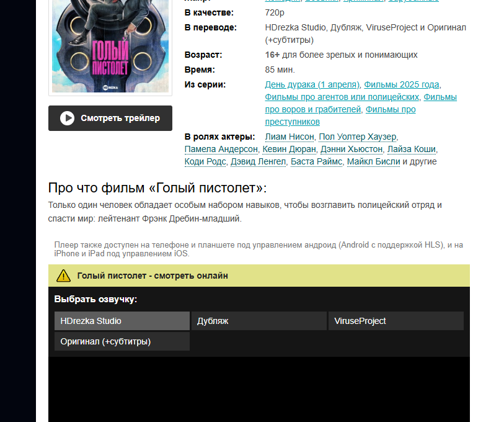
Task: Select Оригинал (+субтитры) audio option
Action: click(122, 341)
